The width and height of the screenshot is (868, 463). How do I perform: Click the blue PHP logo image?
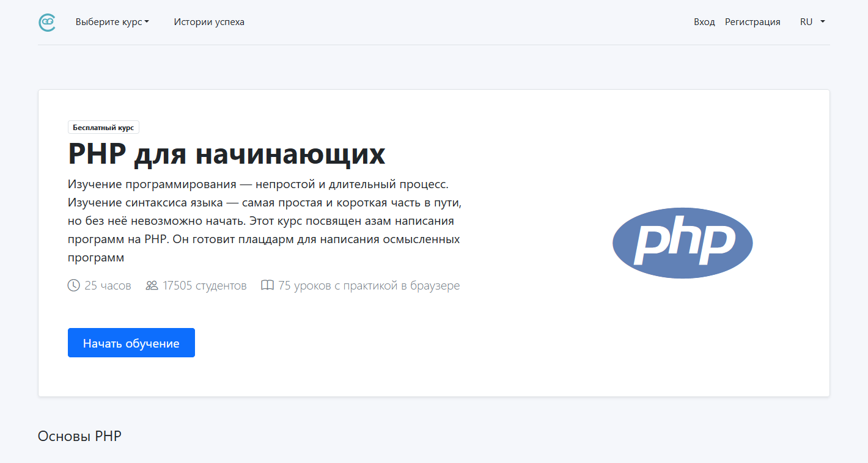682,243
